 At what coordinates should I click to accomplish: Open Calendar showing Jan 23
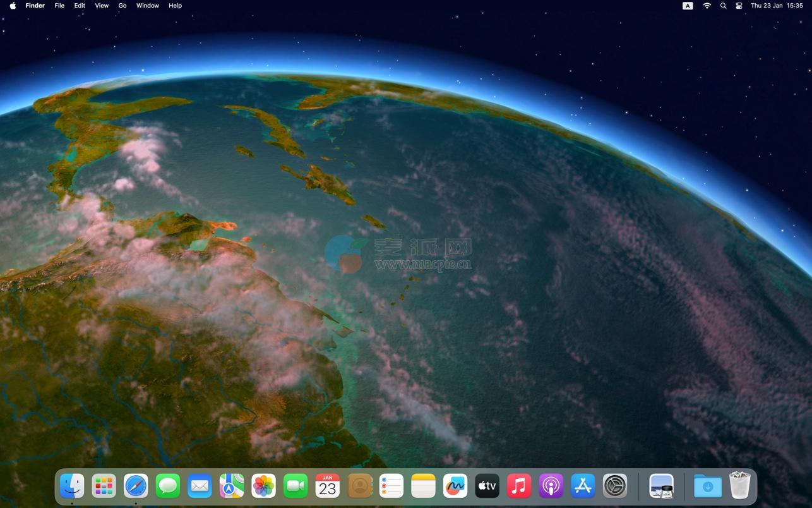327,487
